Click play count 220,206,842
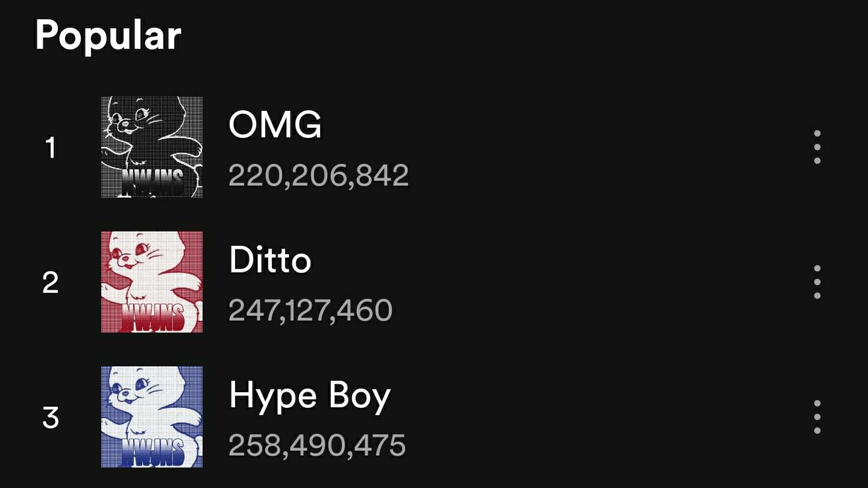The image size is (868, 488). click(318, 175)
